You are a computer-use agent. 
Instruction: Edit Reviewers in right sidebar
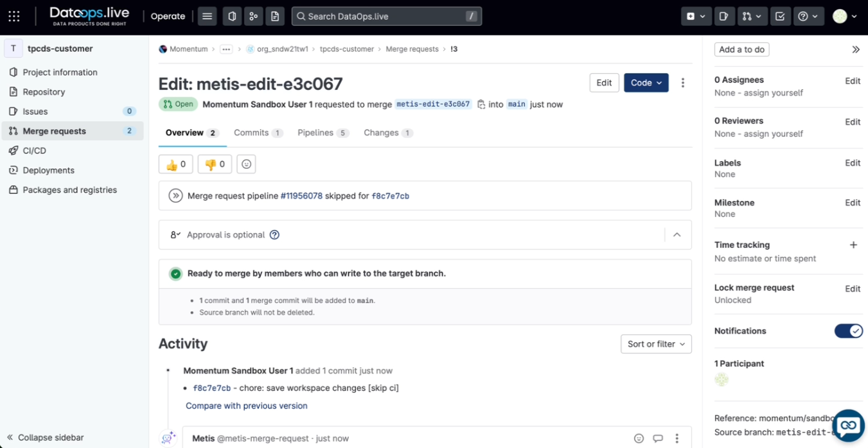pyautogui.click(x=853, y=122)
